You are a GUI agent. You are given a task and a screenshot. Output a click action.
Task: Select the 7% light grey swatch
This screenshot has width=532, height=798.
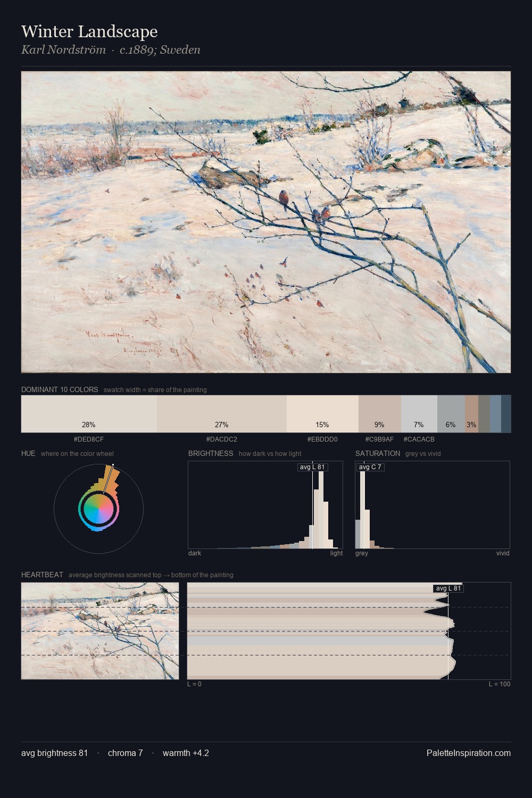tap(419, 413)
